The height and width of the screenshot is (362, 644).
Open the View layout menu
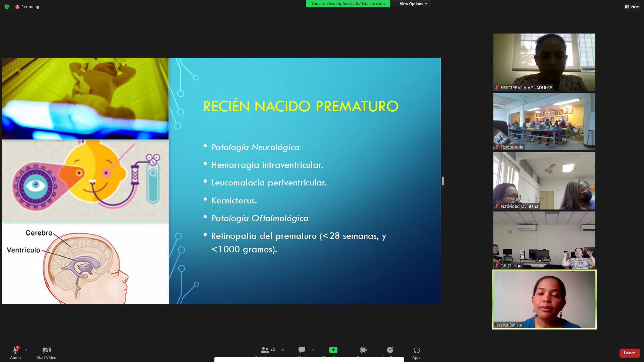[632, 7]
